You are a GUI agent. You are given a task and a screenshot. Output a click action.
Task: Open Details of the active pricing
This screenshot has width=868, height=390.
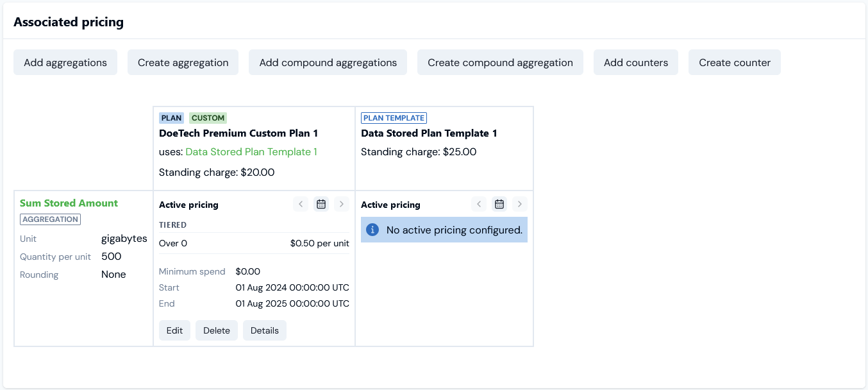(265, 330)
